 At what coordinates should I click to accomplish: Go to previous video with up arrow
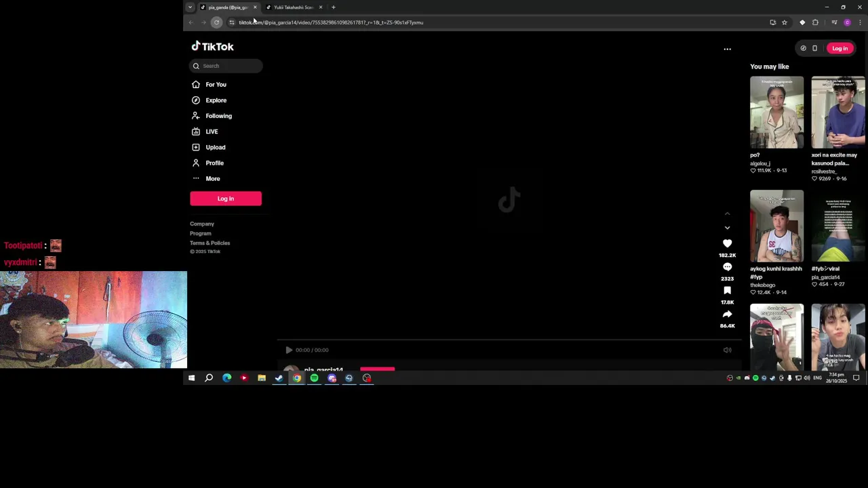[x=727, y=214]
